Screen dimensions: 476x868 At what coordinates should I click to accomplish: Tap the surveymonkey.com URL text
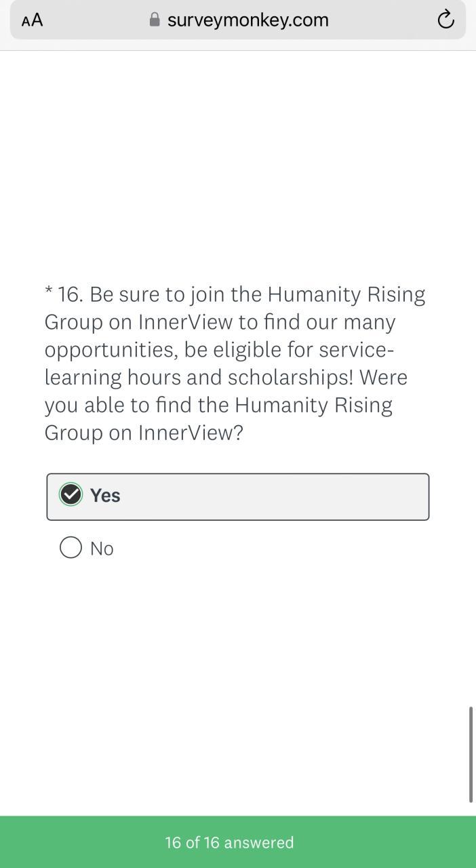point(247,20)
